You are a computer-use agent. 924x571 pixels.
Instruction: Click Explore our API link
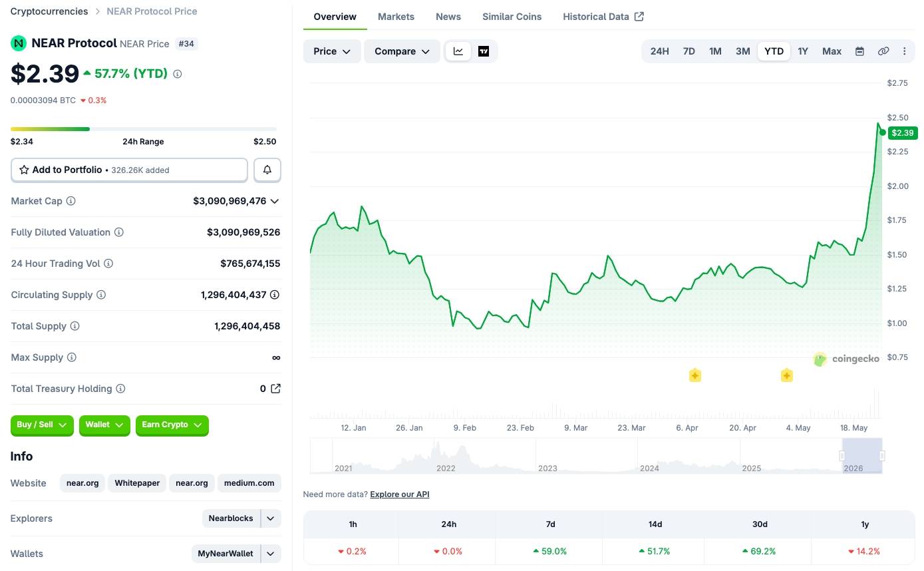(400, 494)
